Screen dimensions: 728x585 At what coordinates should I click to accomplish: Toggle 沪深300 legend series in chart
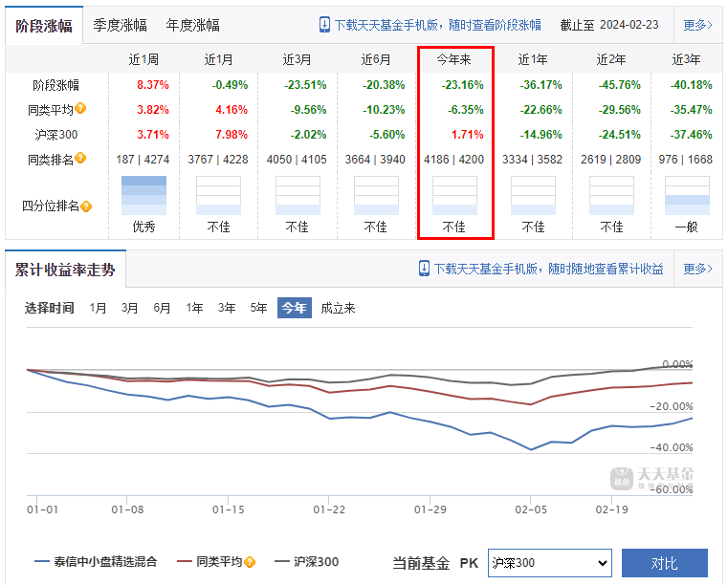click(306, 562)
